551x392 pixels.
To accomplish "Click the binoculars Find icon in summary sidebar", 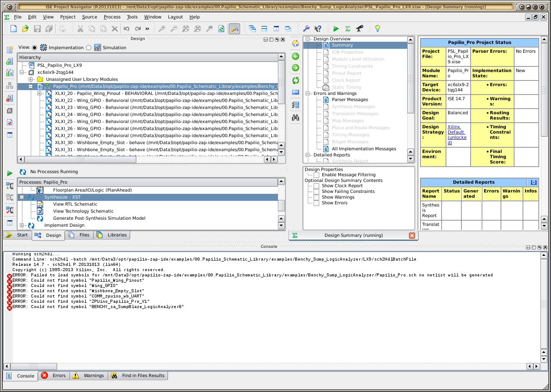I will [296, 117].
